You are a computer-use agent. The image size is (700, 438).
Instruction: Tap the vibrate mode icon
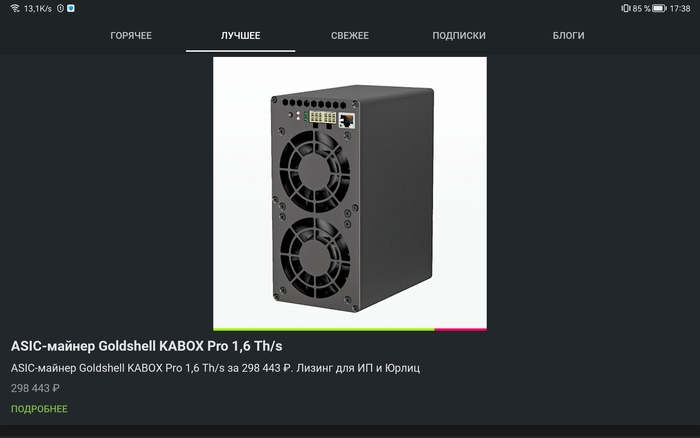(x=625, y=8)
